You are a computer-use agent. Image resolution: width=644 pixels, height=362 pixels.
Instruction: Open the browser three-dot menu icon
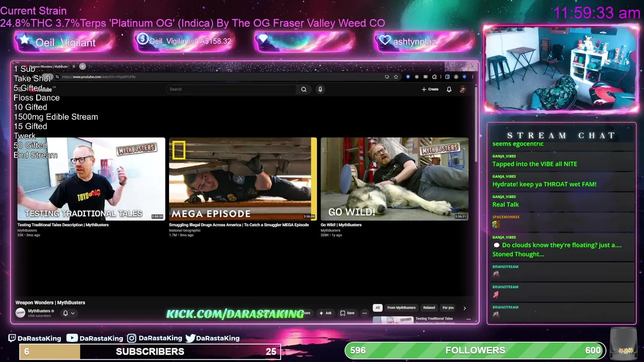coord(471,77)
